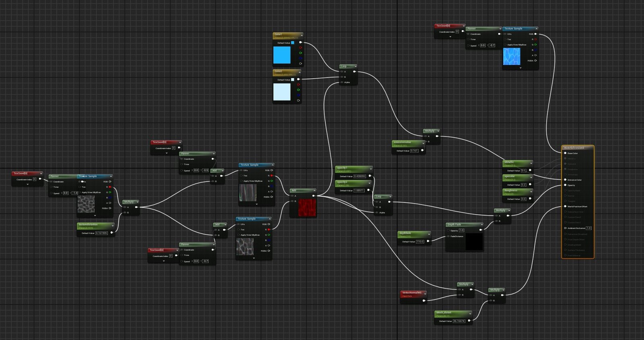Click the Color1 default value blue swatch
This screenshot has width=644, height=340.
tap(293, 43)
